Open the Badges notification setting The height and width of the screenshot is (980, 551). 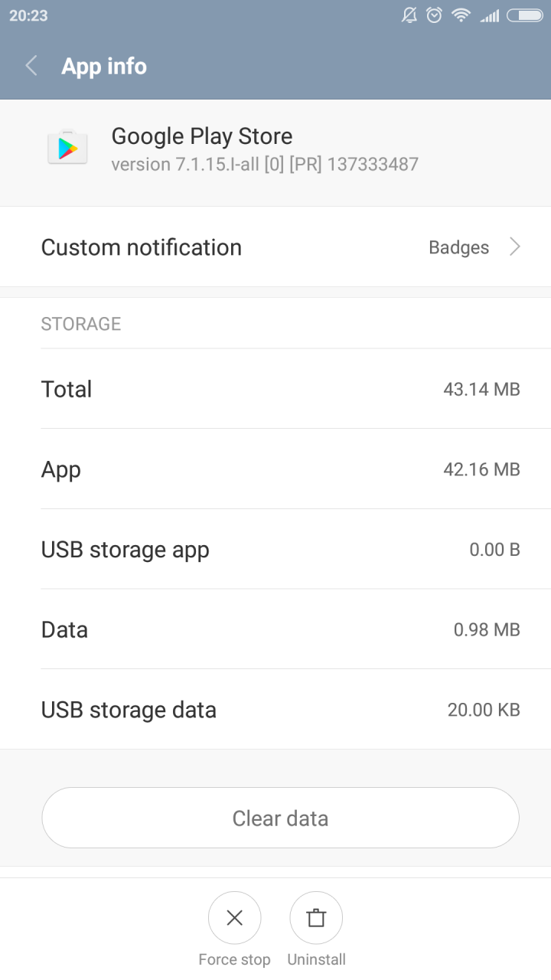458,247
